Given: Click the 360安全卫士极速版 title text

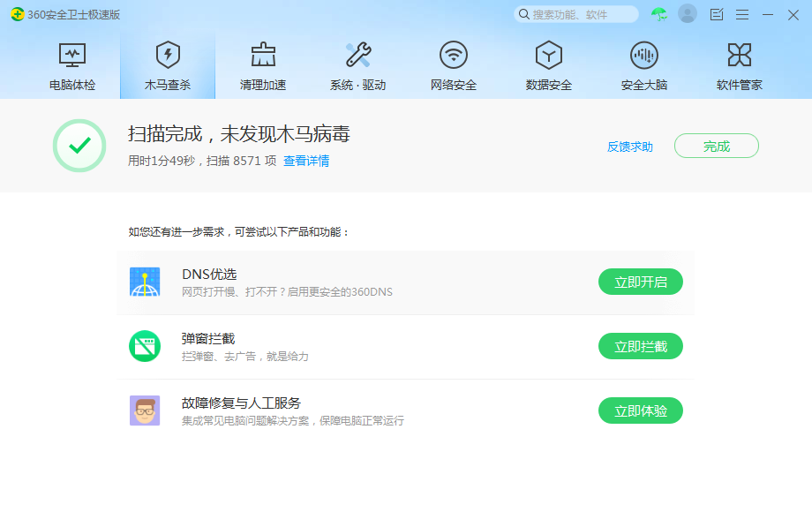Looking at the screenshot, I should point(73,14).
